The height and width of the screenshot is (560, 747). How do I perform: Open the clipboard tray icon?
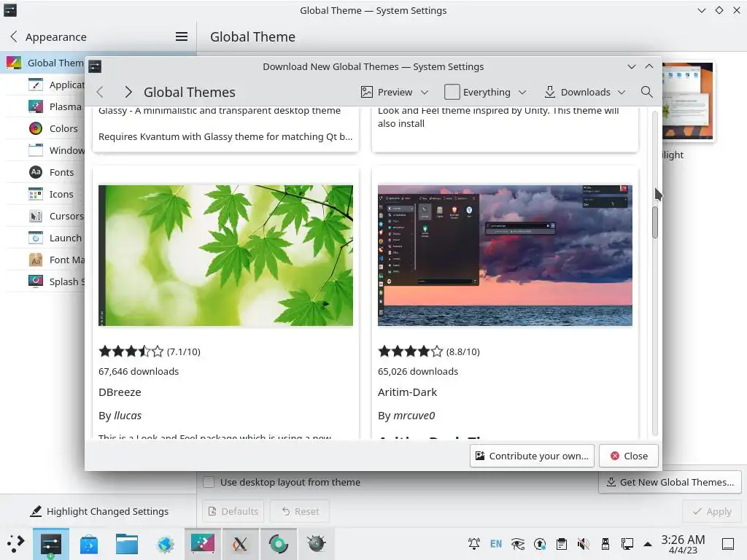pos(562,544)
